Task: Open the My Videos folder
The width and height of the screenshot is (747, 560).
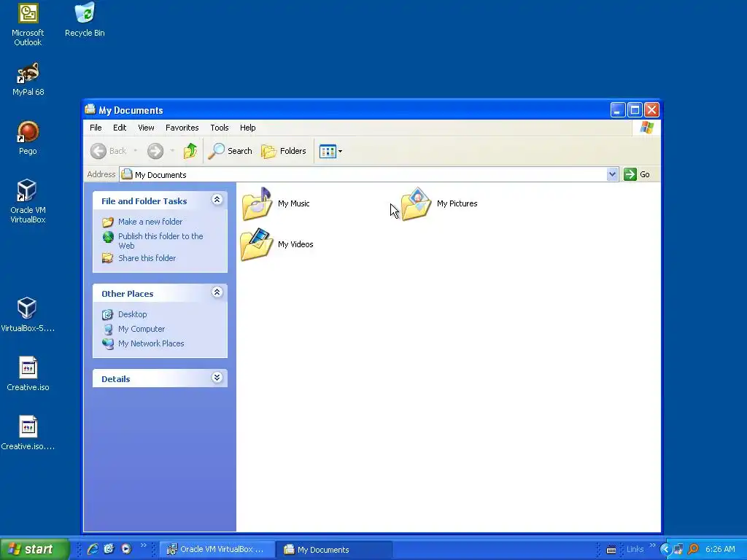Action: point(277,244)
